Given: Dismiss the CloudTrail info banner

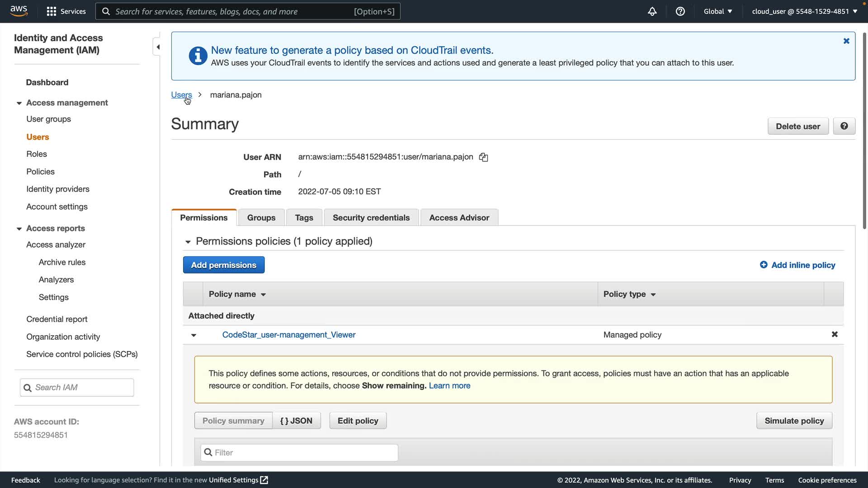Looking at the screenshot, I should tap(846, 41).
